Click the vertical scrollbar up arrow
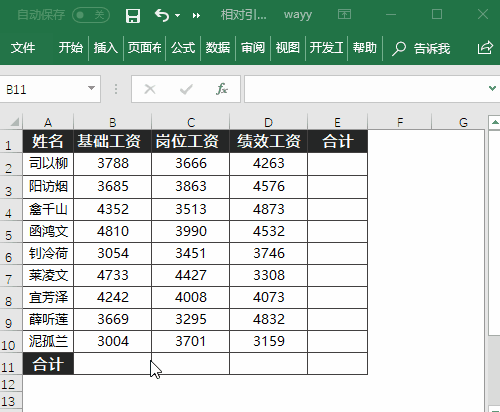Screen dimensions: 500x412 click(x=495, y=122)
